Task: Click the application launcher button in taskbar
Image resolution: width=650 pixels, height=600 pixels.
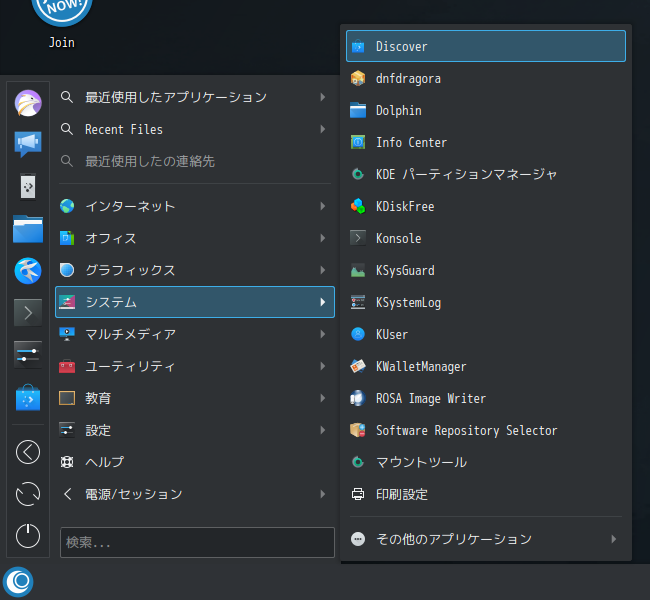Action: [18, 582]
